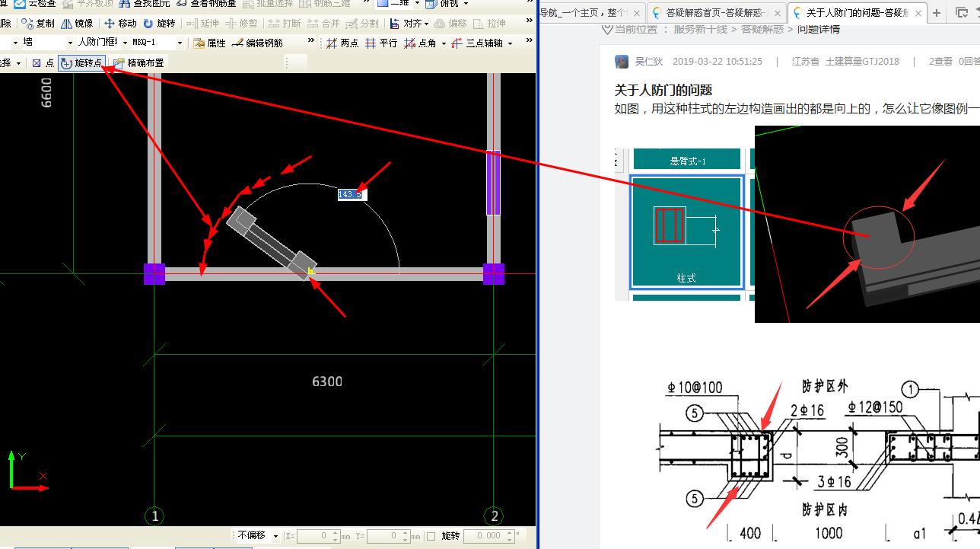The height and width of the screenshot is (549, 980).
Task: Expand the modify toolbar overflow chevron
Action: (530, 21)
